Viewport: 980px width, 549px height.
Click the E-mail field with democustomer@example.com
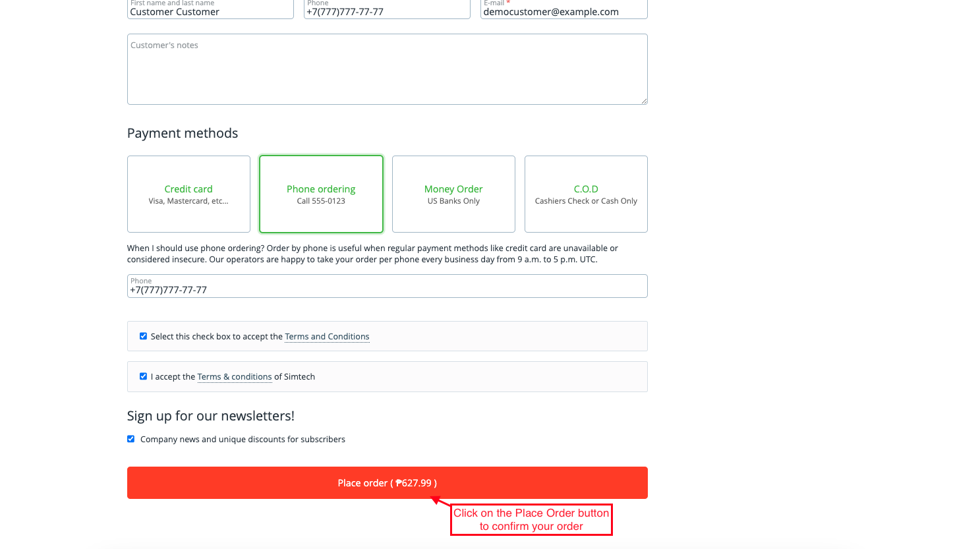(563, 11)
